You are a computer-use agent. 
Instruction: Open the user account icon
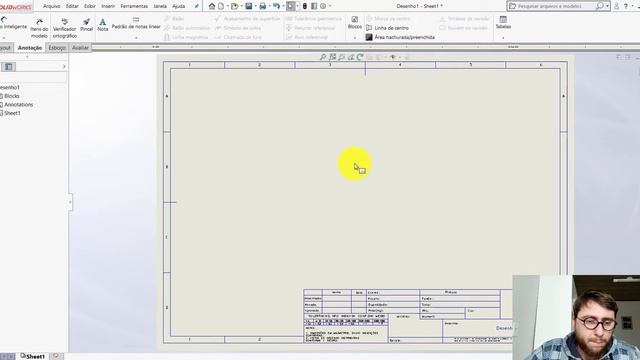coord(617,6)
